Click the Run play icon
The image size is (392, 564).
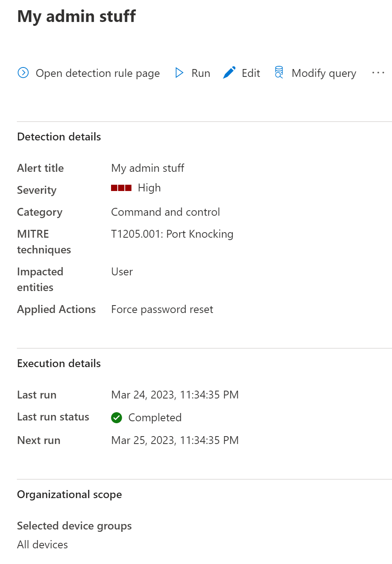point(179,73)
